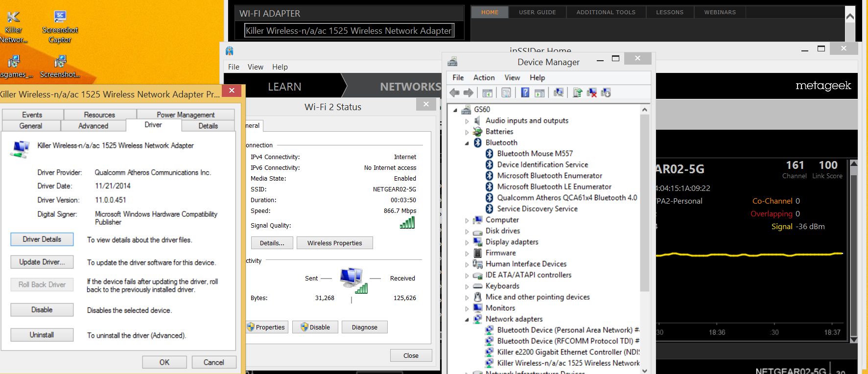Expand the Display adapters category
Image resolution: width=868 pixels, height=374 pixels.
click(467, 242)
